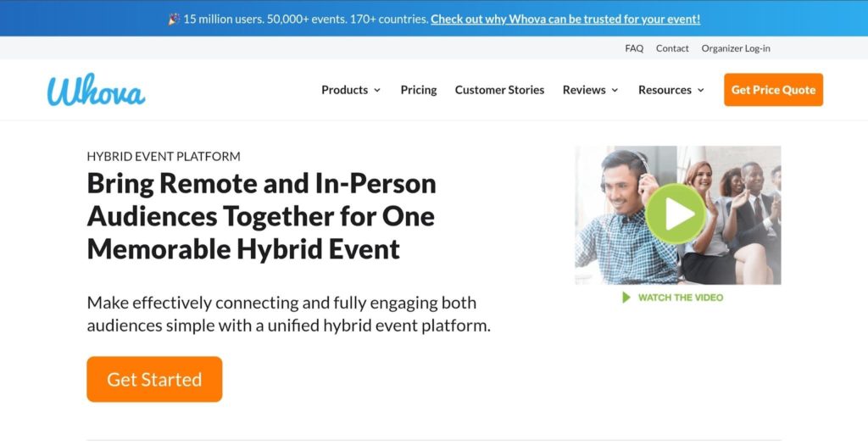Expand the Products dropdown chevron
The width and height of the screenshot is (868, 445).
tap(377, 90)
